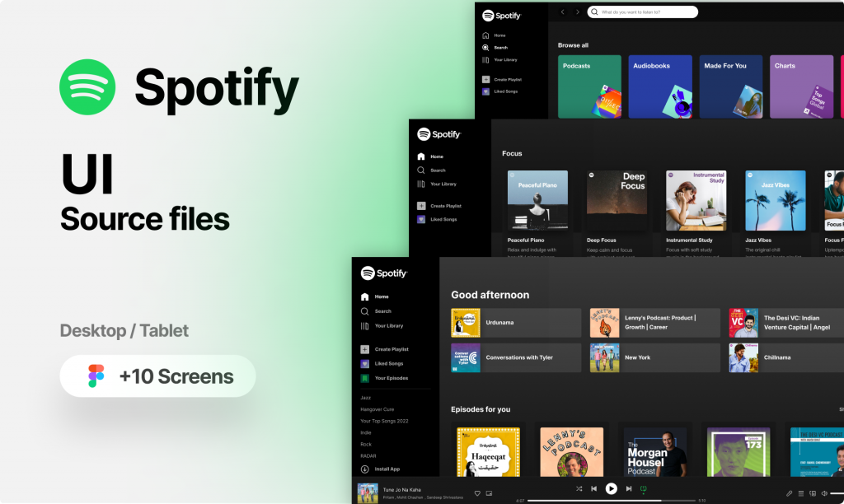Click the song title "Tune Jo Na Kaha"
844x504 pixels.
click(x=402, y=489)
